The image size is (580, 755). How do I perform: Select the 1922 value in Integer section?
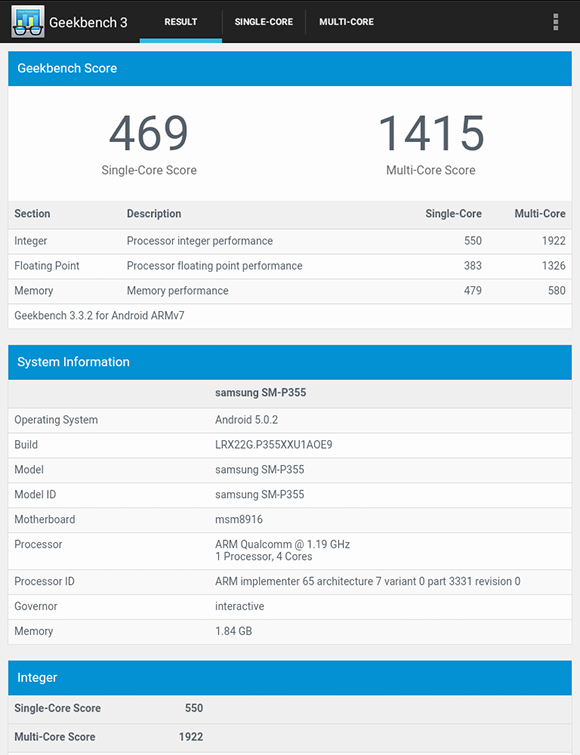pyautogui.click(x=191, y=737)
